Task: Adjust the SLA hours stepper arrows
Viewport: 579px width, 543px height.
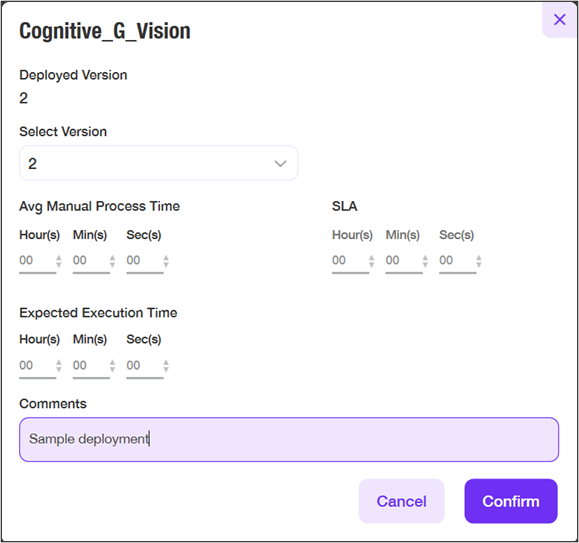Action: click(371, 261)
